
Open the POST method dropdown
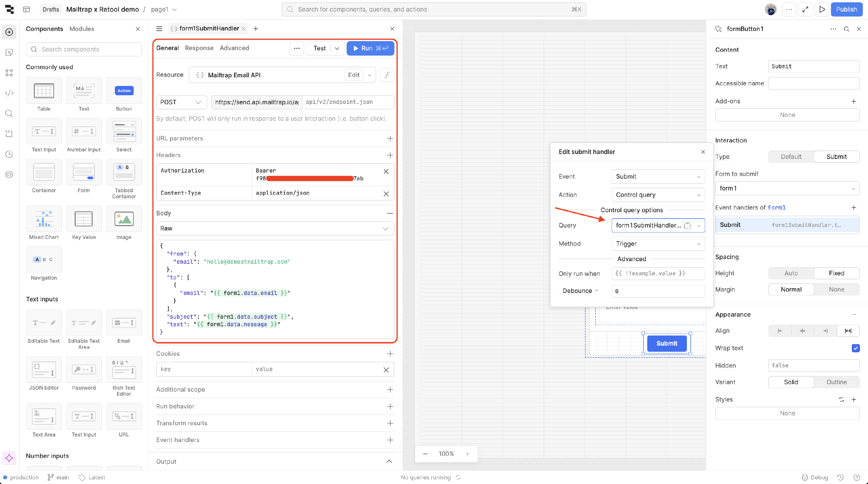[181, 102]
